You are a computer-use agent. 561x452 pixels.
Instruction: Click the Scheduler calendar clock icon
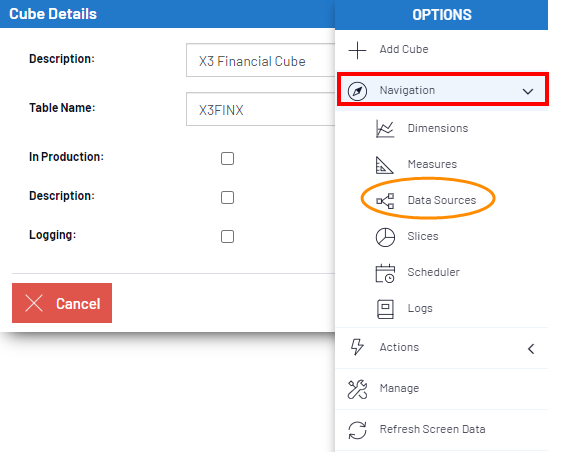385,273
